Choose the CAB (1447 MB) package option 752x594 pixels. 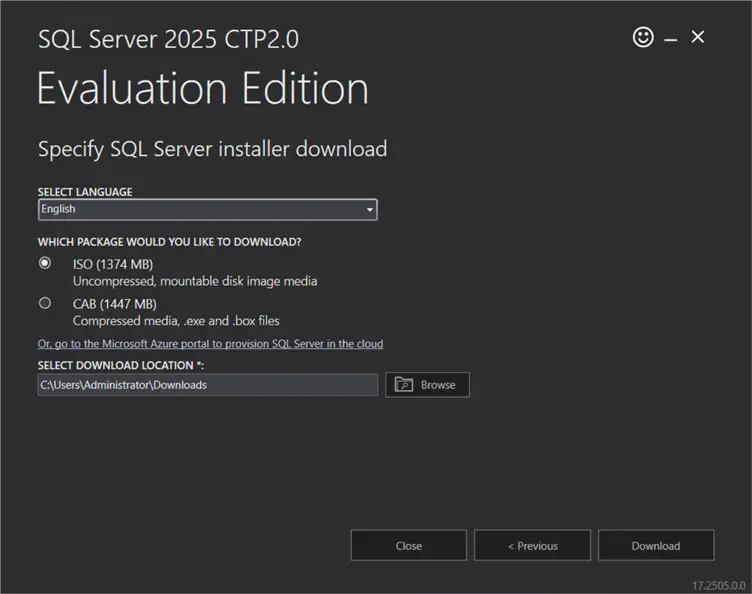45,303
